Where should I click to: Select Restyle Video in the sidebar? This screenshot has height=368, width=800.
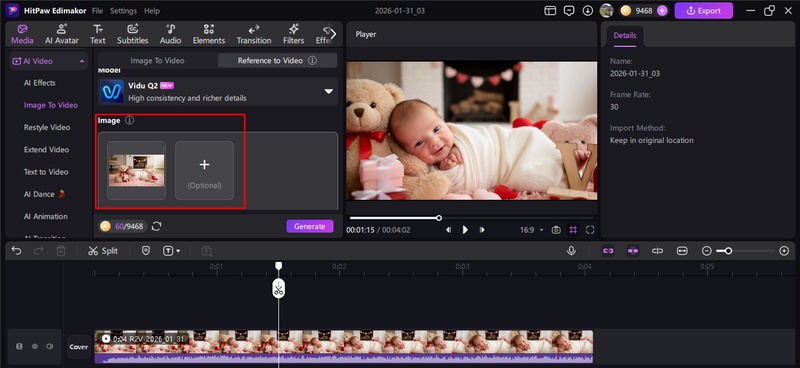pyautogui.click(x=47, y=127)
